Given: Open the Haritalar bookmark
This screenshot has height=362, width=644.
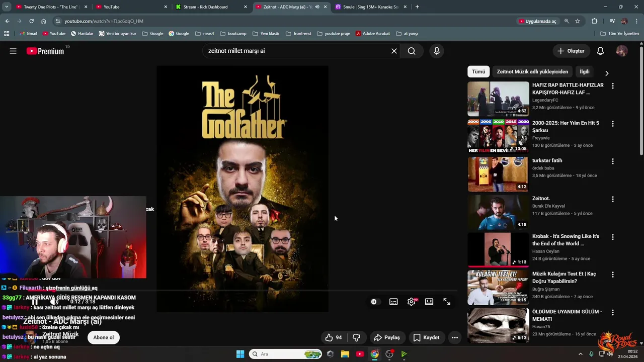Looking at the screenshot, I should point(82,34).
